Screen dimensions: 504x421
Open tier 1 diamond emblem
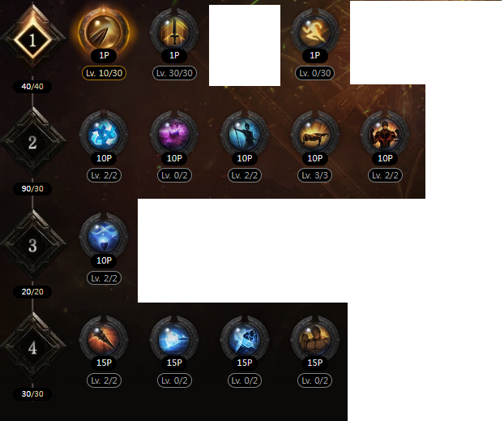coord(32,41)
